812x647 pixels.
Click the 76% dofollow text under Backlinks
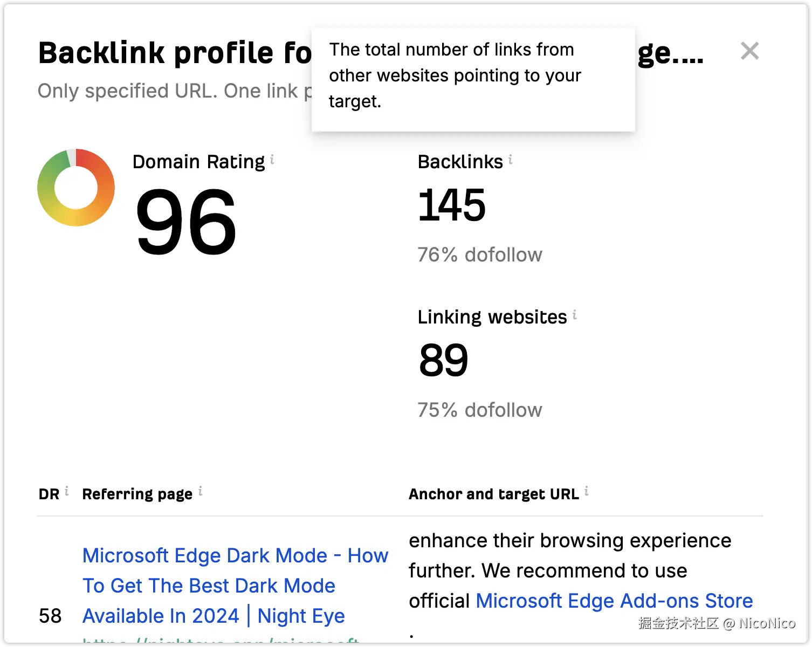pos(479,255)
